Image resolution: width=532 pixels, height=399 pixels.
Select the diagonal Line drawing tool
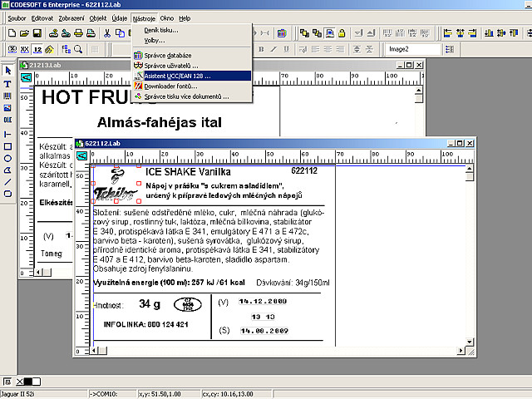[x=7, y=182]
